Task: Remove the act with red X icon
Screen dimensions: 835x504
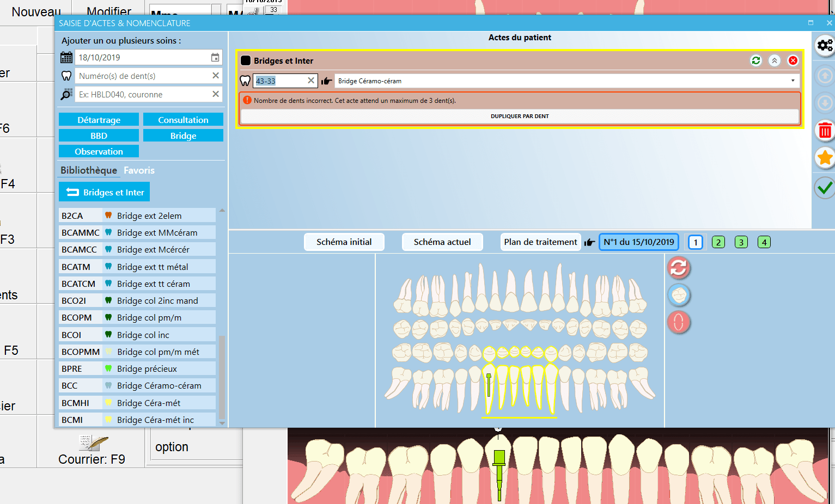Action: click(x=793, y=60)
